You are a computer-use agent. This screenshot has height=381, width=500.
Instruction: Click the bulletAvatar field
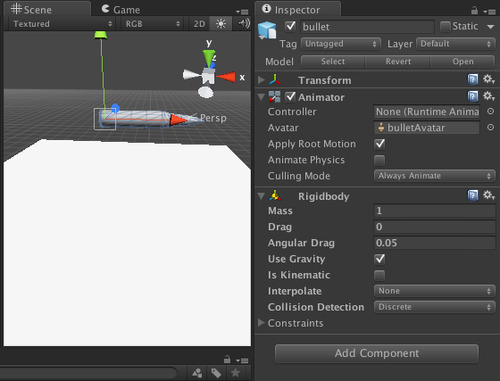pyautogui.click(x=426, y=128)
